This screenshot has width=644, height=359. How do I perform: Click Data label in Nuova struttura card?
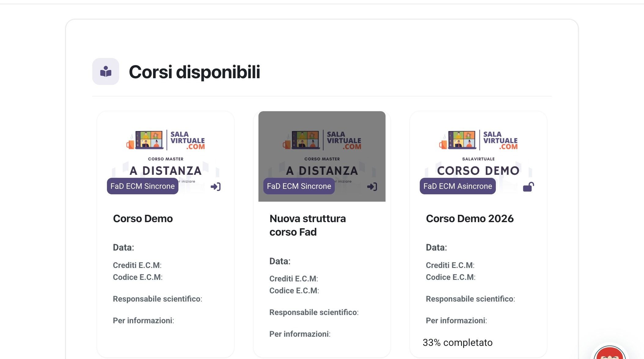(x=280, y=261)
